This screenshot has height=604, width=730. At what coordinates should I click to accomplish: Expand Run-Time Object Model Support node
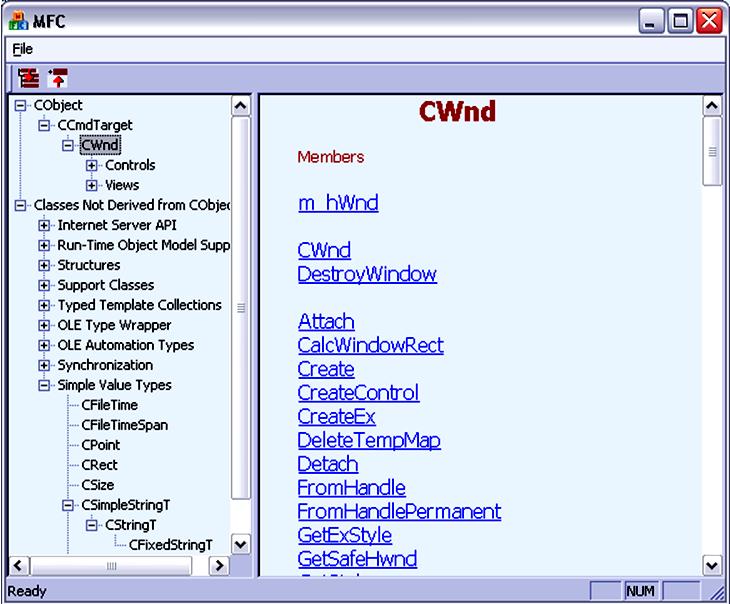pos(44,245)
